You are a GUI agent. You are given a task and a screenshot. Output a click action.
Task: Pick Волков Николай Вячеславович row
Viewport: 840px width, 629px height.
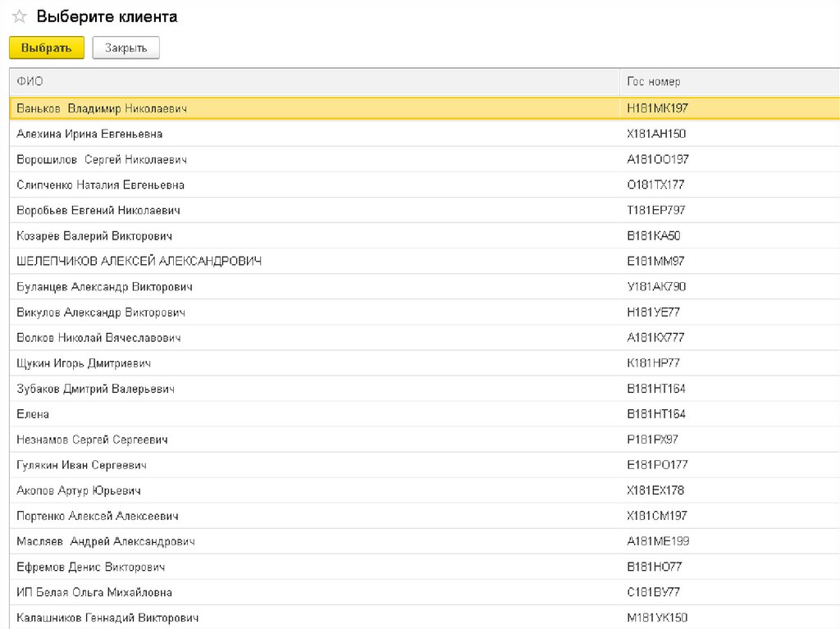pyautogui.click(x=98, y=338)
